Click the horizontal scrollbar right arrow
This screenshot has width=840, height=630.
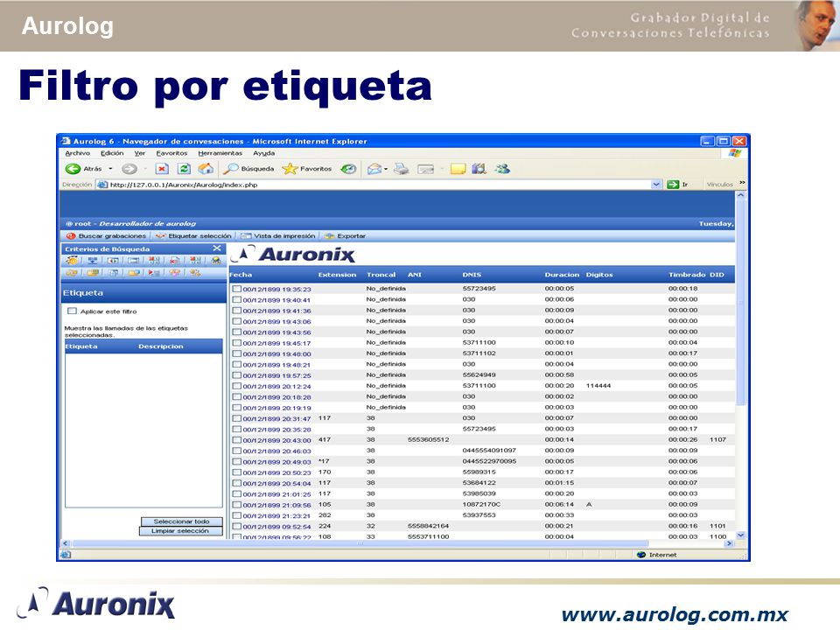coord(729,543)
